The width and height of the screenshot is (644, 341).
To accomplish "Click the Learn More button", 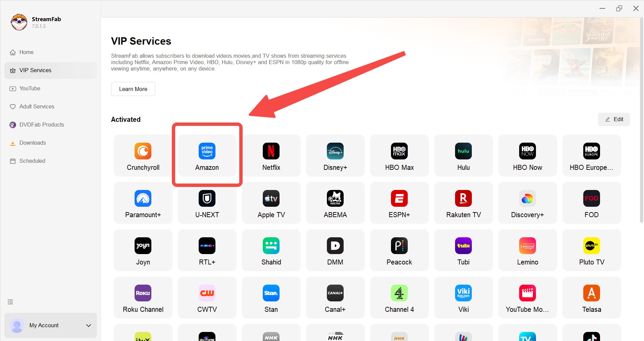I will coord(133,89).
